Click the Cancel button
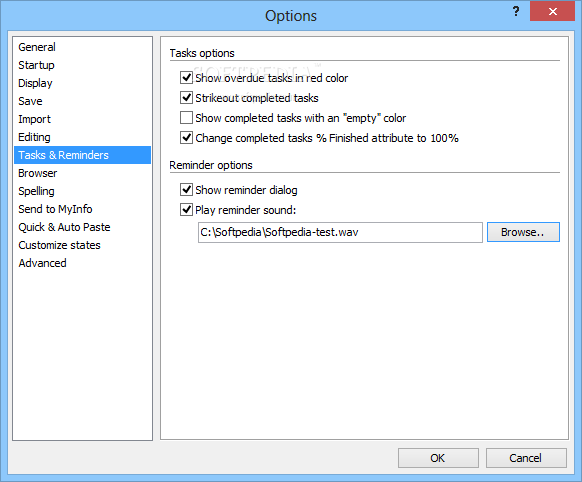 (526, 458)
